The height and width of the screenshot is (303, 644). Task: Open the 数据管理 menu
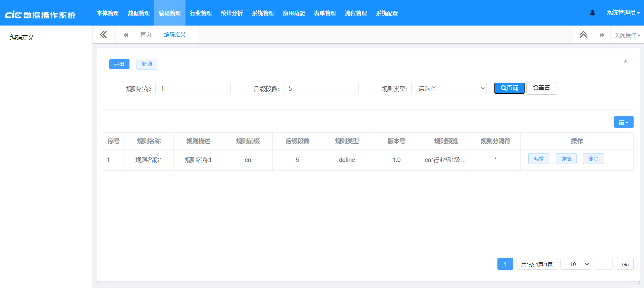click(x=139, y=13)
